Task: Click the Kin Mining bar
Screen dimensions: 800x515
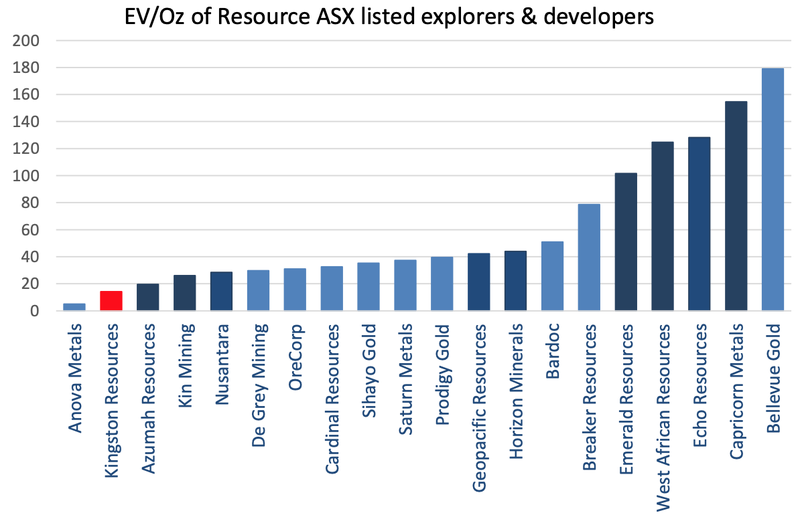Action: (185, 292)
